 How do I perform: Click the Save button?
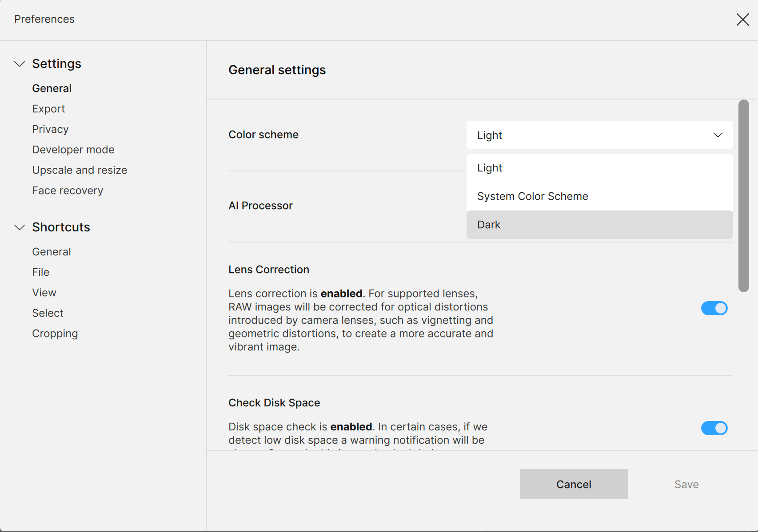pos(686,484)
